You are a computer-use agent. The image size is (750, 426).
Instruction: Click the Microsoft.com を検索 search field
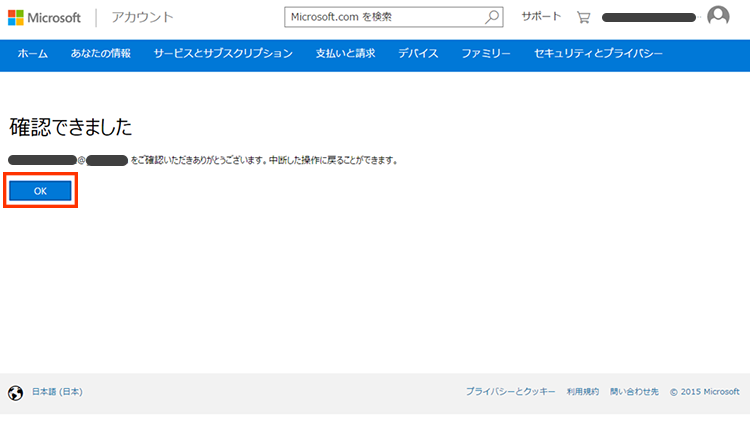coord(385,17)
